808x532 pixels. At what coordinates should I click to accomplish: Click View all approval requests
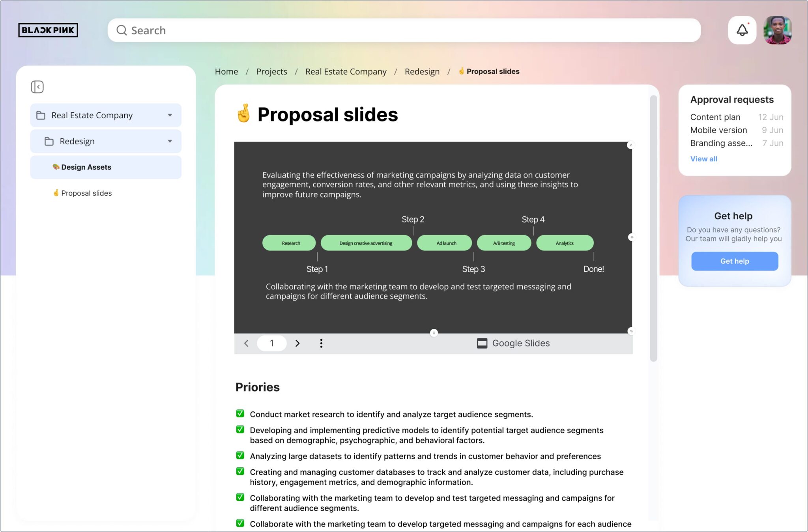point(703,159)
